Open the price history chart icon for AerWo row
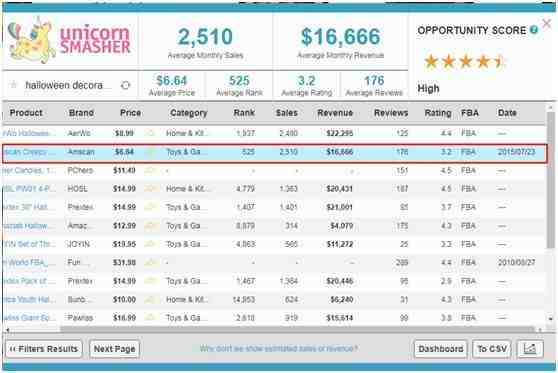Image resolution: width=558 pixels, height=373 pixels. [151, 133]
